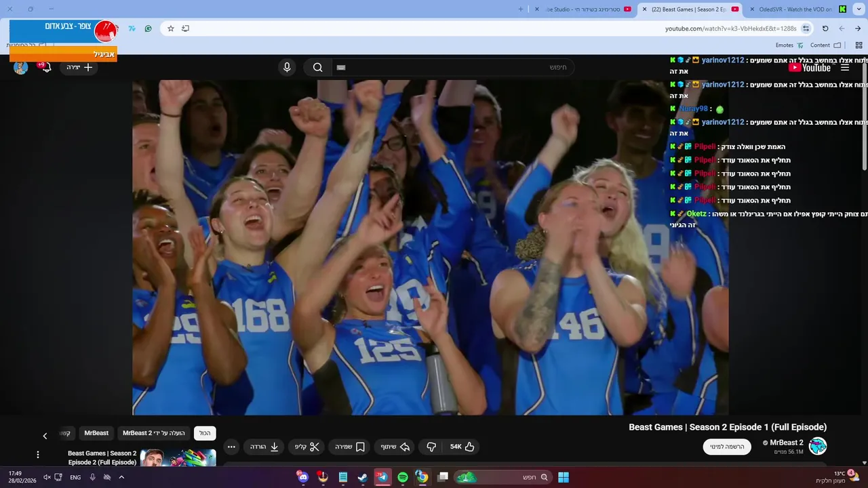868x488 pixels.
Task: Expand hidden system tray icons chevron
Action: (121, 477)
